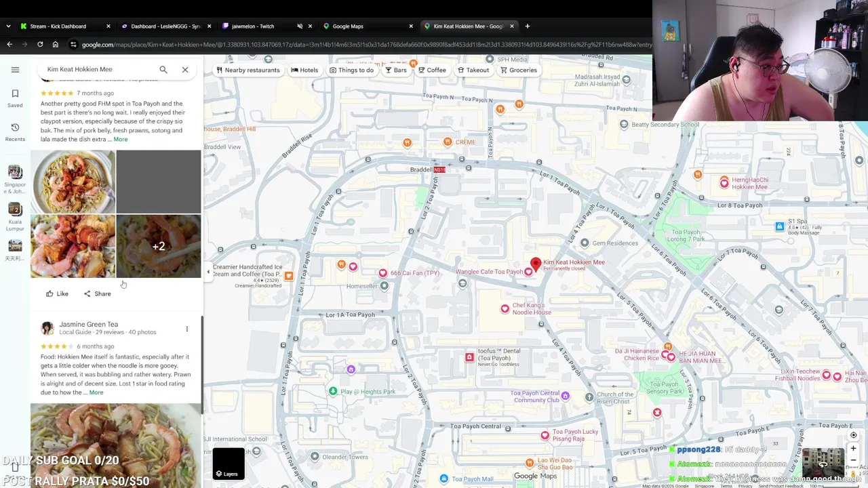Click the browser address bar

tap(366, 45)
